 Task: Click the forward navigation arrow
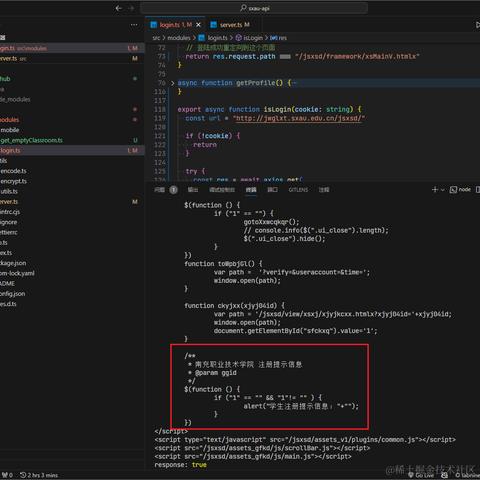[131, 8]
